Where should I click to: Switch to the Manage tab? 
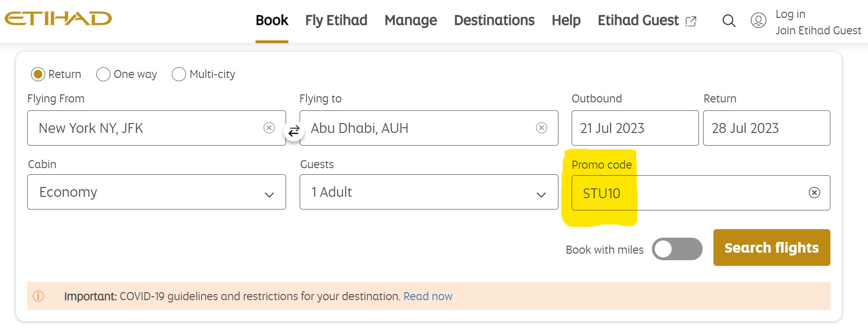point(410,20)
